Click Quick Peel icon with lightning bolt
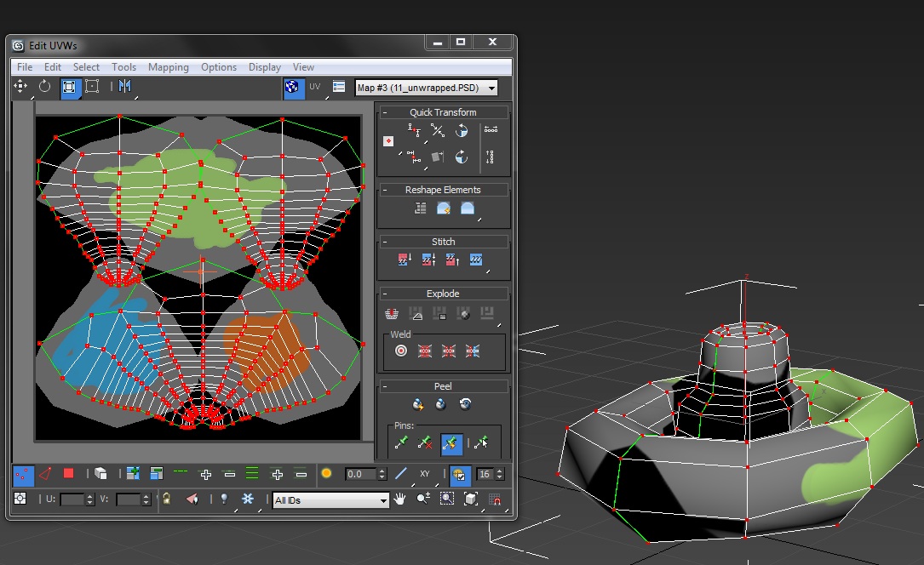Image resolution: width=924 pixels, height=565 pixels. coord(418,404)
